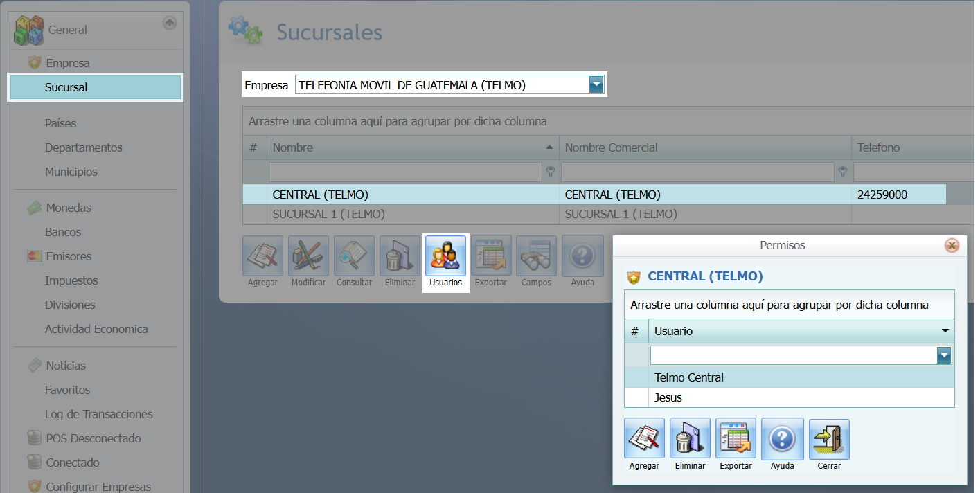The image size is (980, 493).
Task: Open the Usuario column header dropdown
Action: coord(945,331)
